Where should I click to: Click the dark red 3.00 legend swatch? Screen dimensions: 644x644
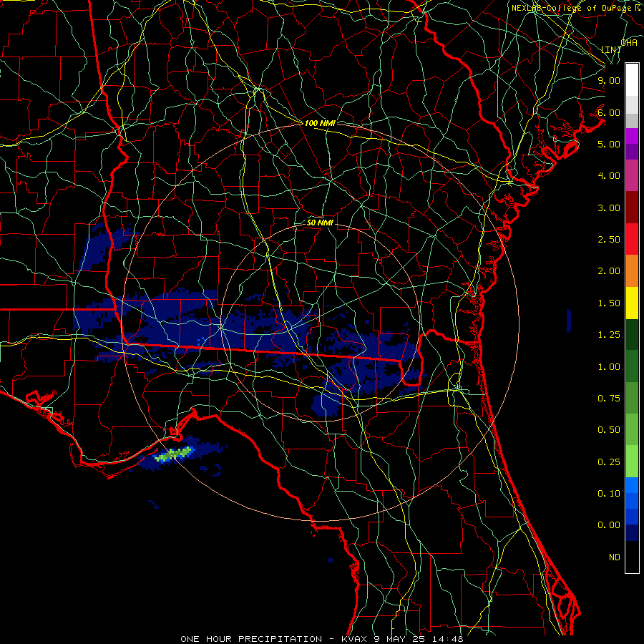[x=632, y=208]
